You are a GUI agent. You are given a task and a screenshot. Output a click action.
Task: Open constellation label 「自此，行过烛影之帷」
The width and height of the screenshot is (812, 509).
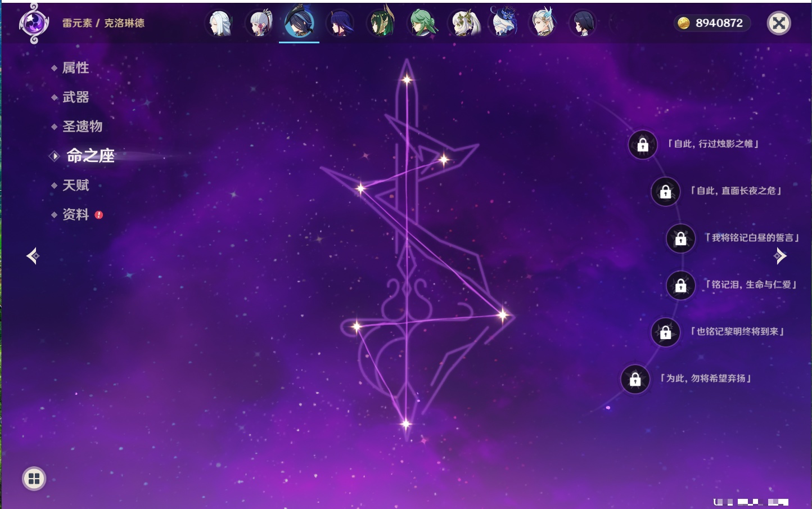click(x=713, y=144)
